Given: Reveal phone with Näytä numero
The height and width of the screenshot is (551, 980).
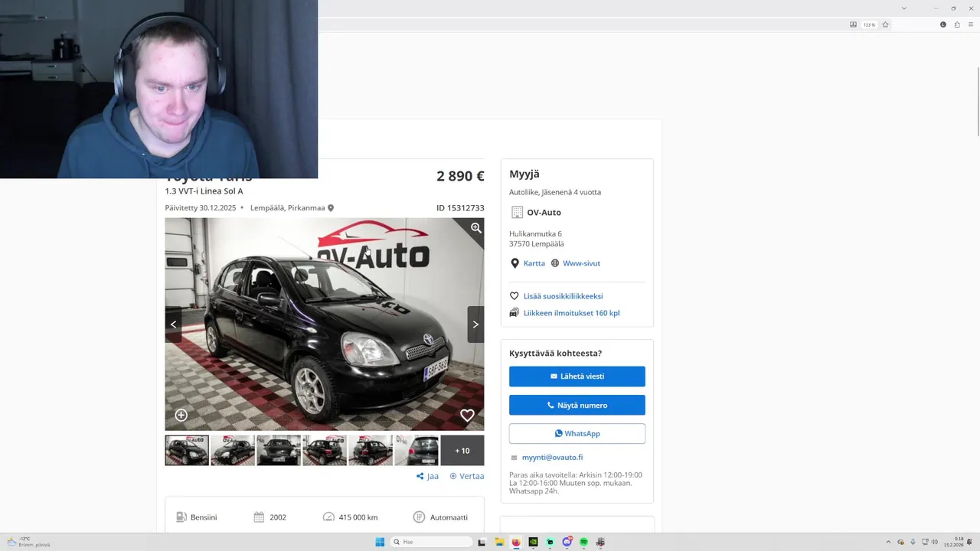Looking at the screenshot, I should (x=577, y=405).
